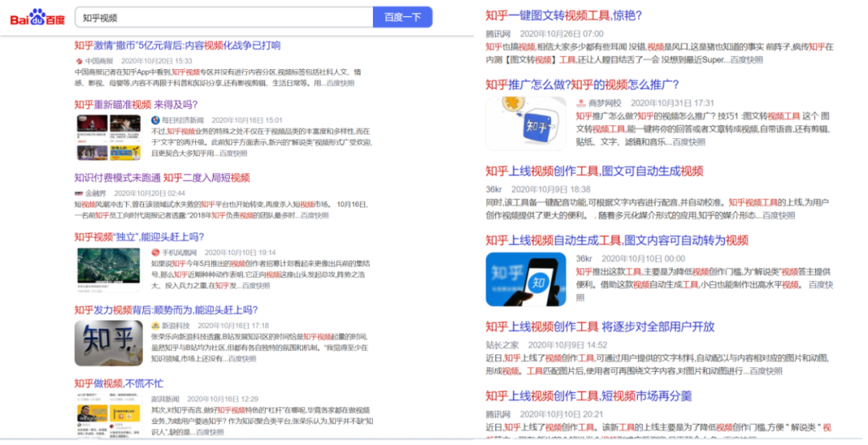868x445 pixels.
Task: Click the 知乎 sign thumbnail for 新浪科技 article
Action: pos(108,343)
